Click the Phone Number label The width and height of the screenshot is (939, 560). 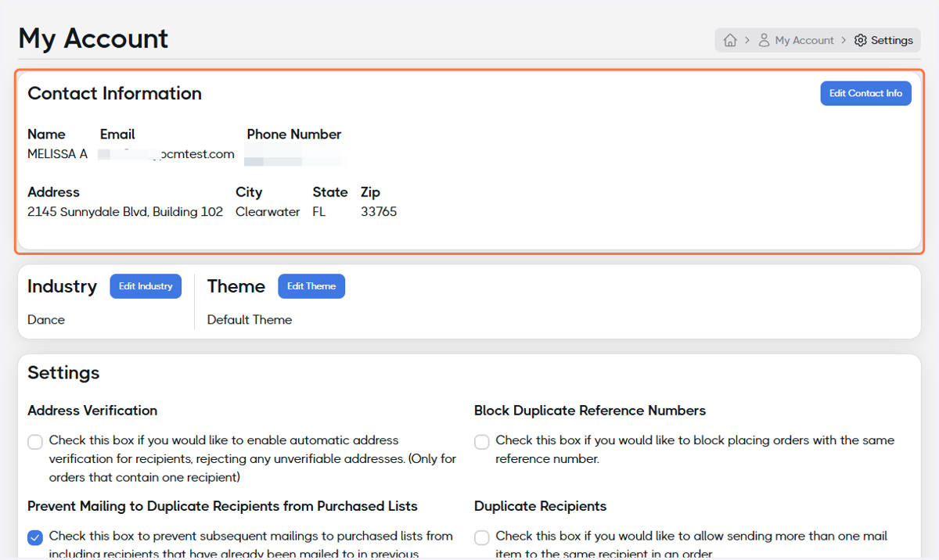tap(294, 135)
